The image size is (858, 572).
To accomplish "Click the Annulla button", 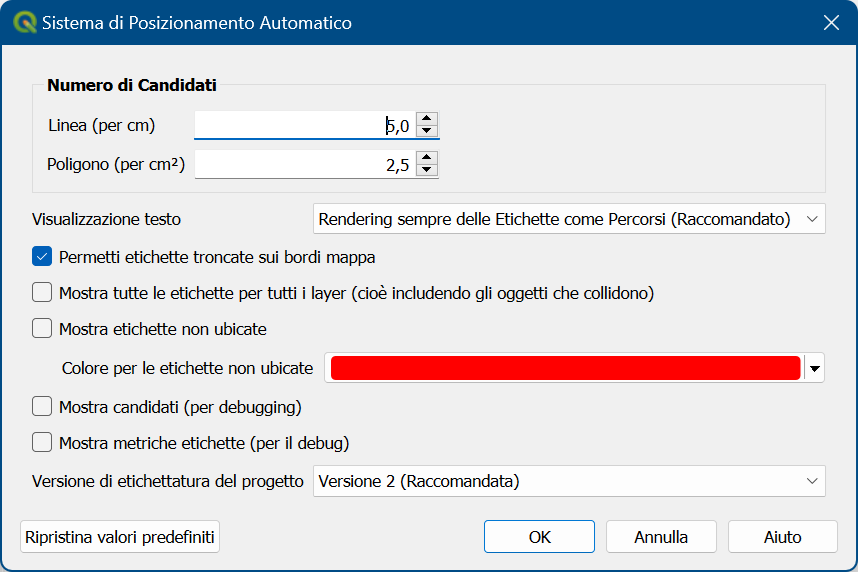I will pos(661,536).
